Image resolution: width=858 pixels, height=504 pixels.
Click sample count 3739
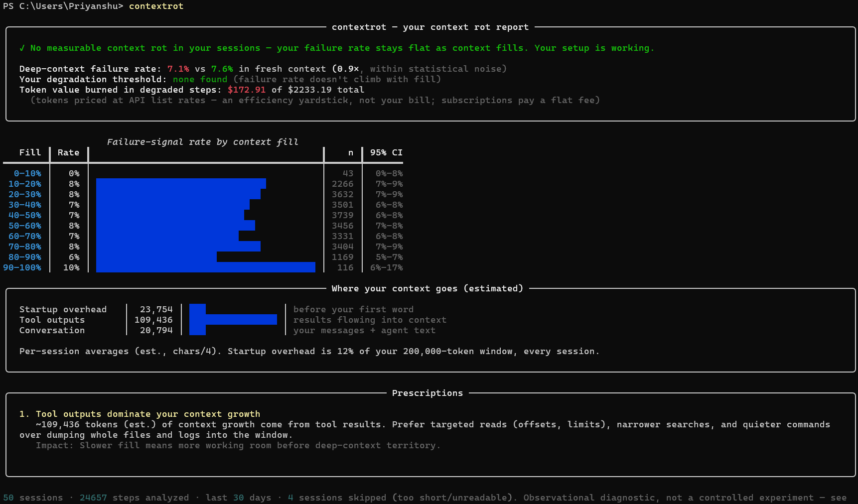tap(343, 215)
